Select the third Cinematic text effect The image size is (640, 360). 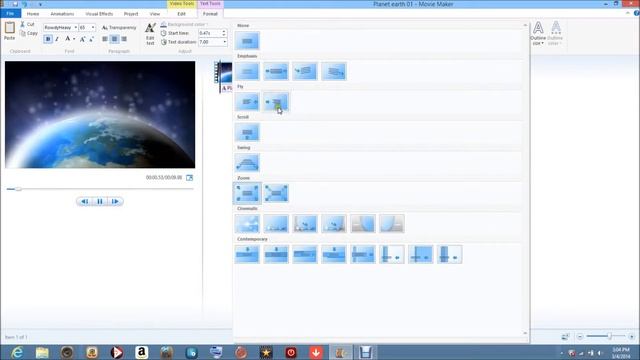click(305, 224)
